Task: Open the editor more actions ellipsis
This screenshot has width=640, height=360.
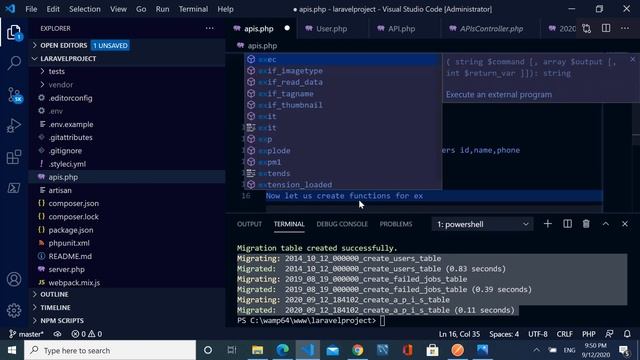Action: [x=625, y=28]
